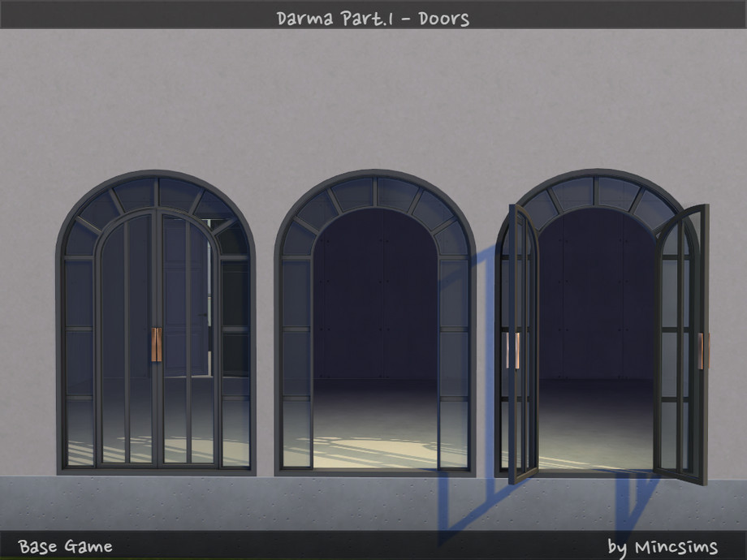Click the copper handle on the right door's right open panel
Viewport: 747px width, 560px height.
pyautogui.click(x=702, y=349)
